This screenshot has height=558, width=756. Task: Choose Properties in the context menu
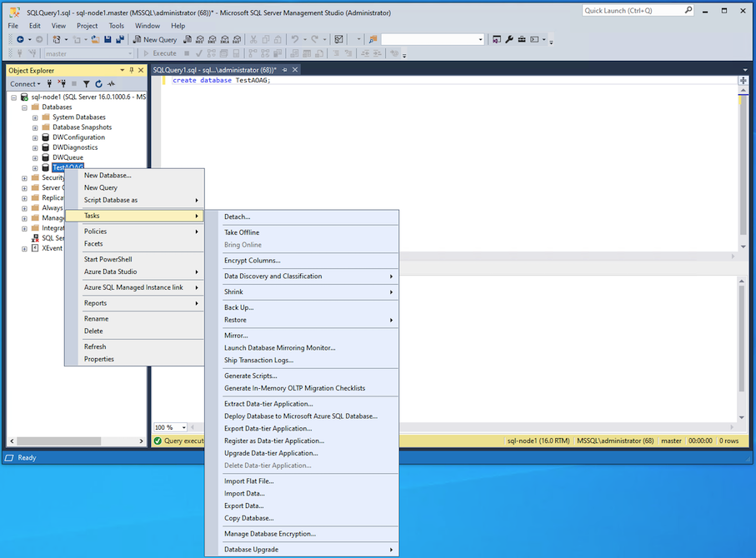point(134,359)
